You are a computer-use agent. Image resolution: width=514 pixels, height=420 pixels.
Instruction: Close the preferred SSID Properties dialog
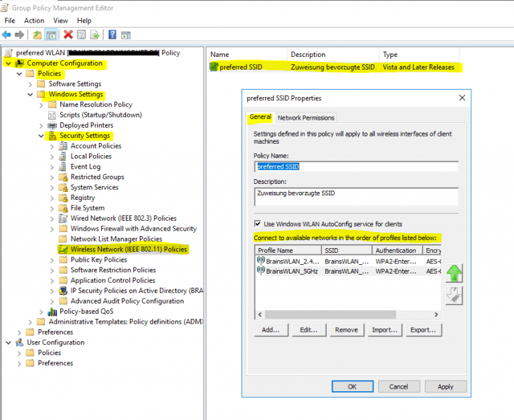tap(462, 98)
